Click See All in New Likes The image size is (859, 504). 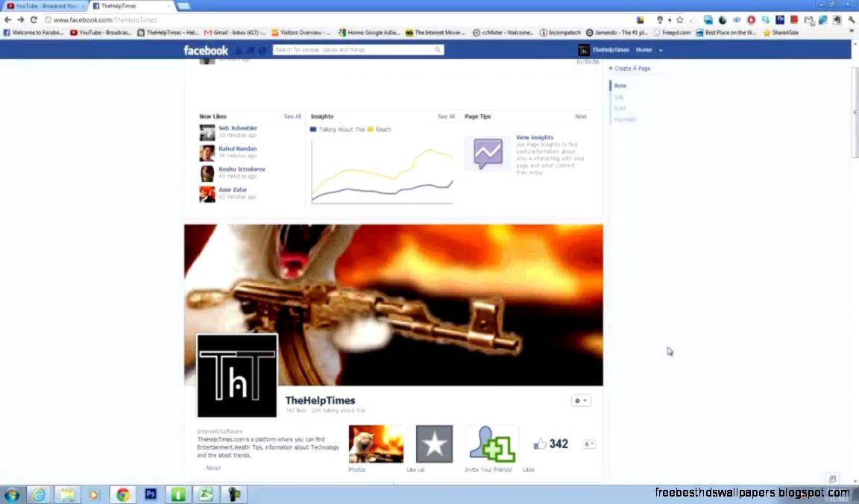(x=292, y=117)
